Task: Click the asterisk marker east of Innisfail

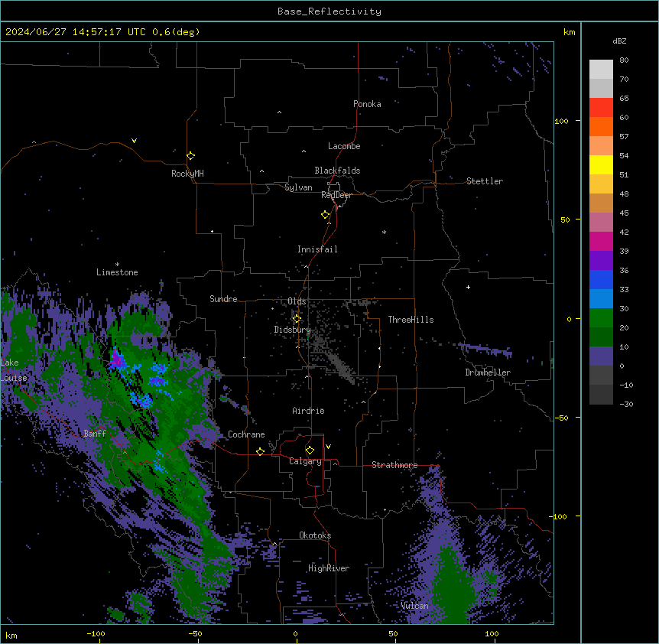Action: 384,232
